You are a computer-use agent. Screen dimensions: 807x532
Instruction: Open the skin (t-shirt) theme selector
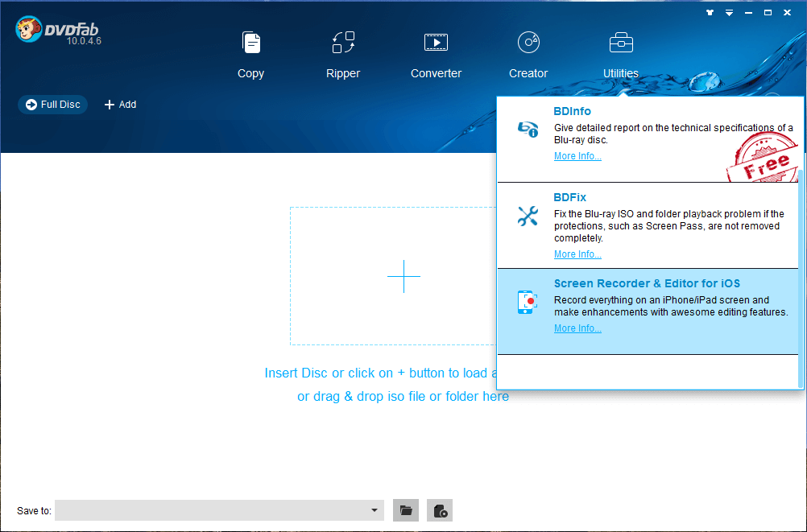(x=709, y=13)
